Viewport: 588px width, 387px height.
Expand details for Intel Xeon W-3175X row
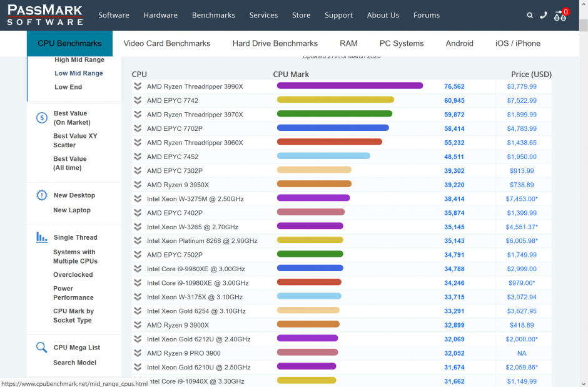click(138, 297)
